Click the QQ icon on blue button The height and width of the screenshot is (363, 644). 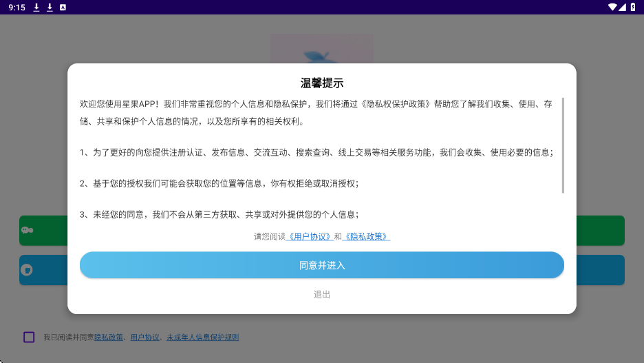pos(27,270)
